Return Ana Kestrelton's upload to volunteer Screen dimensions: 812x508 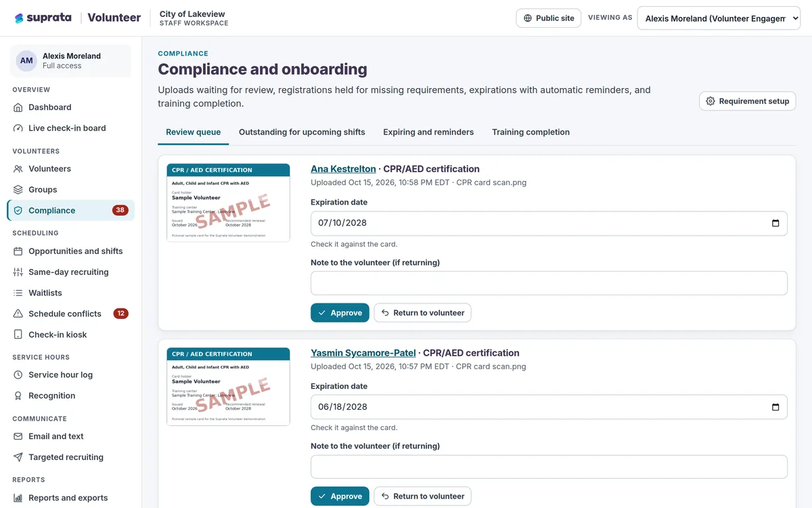coord(422,313)
